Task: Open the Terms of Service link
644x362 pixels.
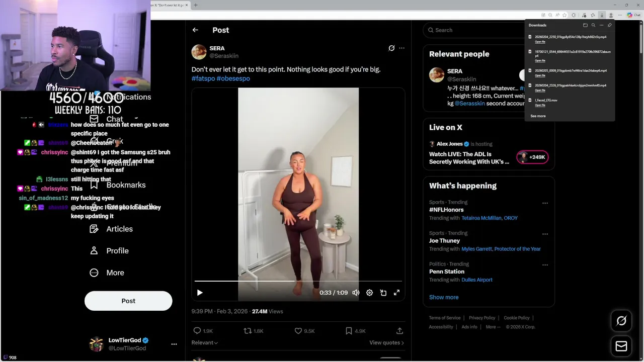Action: tap(445, 318)
